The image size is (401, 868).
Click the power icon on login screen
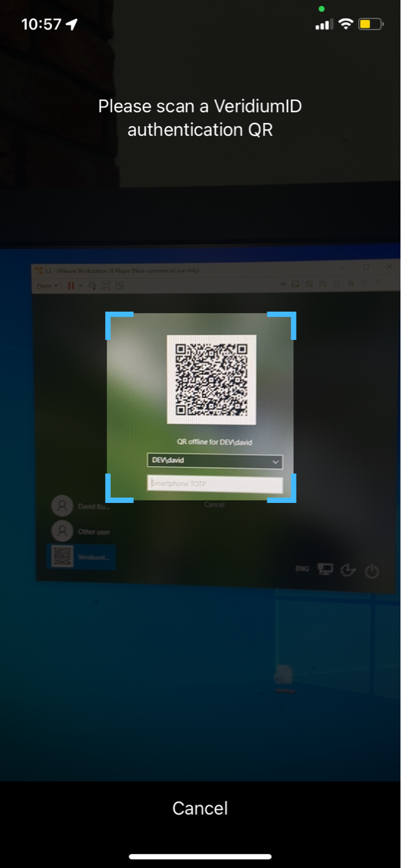pyautogui.click(x=372, y=571)
